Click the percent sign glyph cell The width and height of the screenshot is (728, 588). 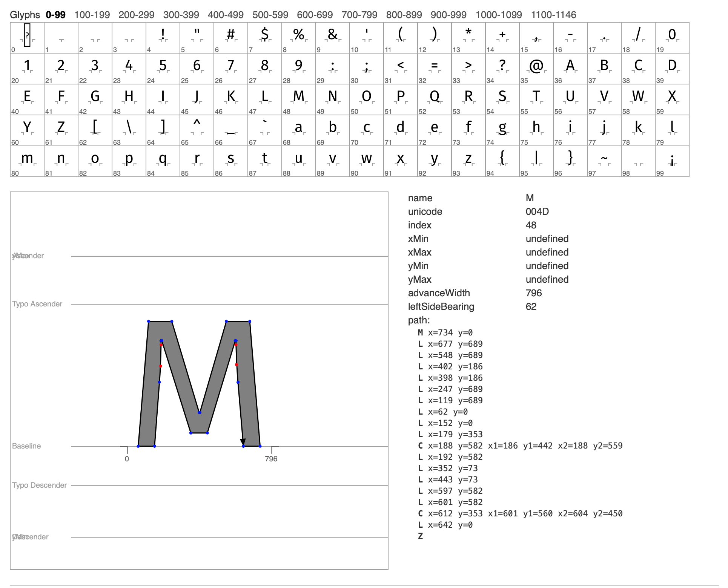coord(298,37)
